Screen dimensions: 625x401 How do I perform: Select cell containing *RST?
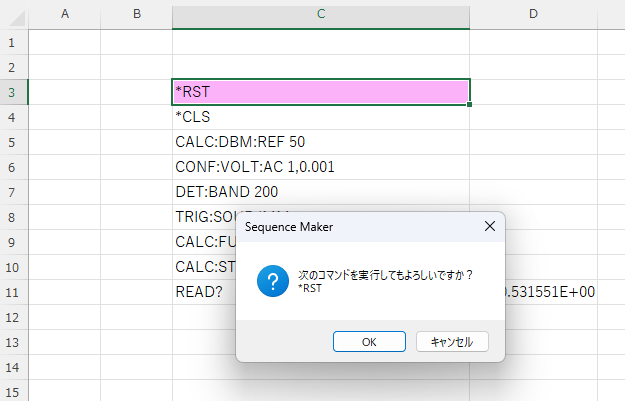[321, 92]
